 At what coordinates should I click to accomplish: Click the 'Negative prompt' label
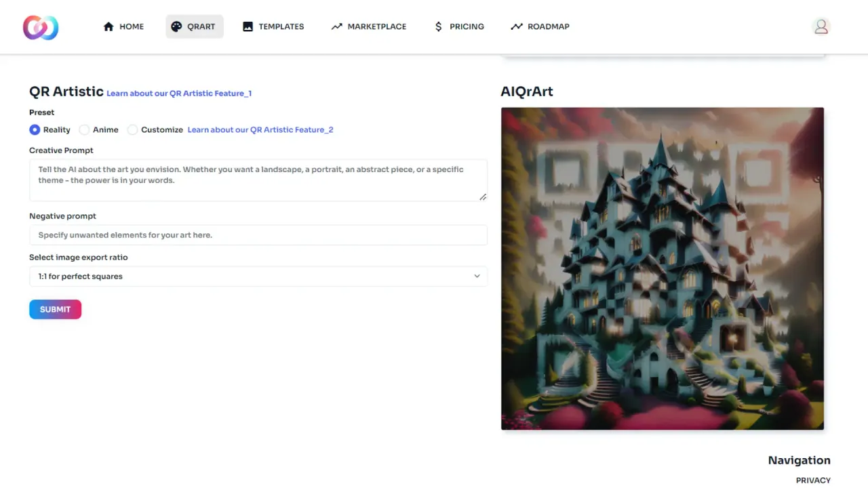62,216
